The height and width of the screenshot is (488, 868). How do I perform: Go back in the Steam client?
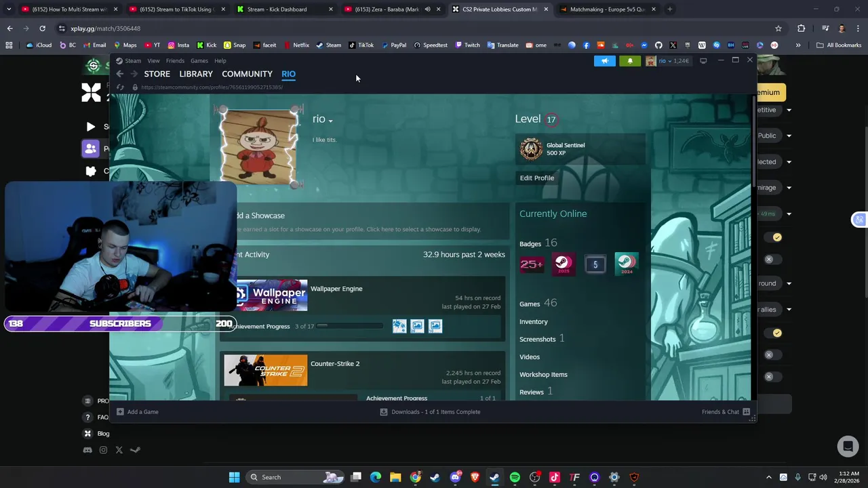tap(120, 74)
